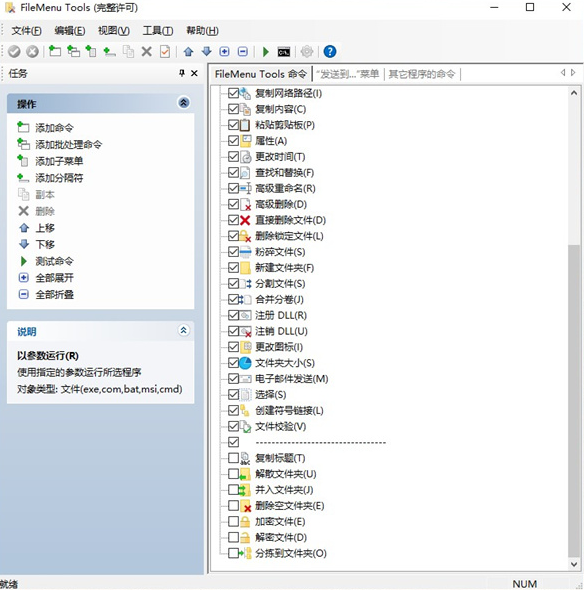Click the pin icon of the 任务 panel
Viewport: 584px width, 590px height.
point(182,73)
